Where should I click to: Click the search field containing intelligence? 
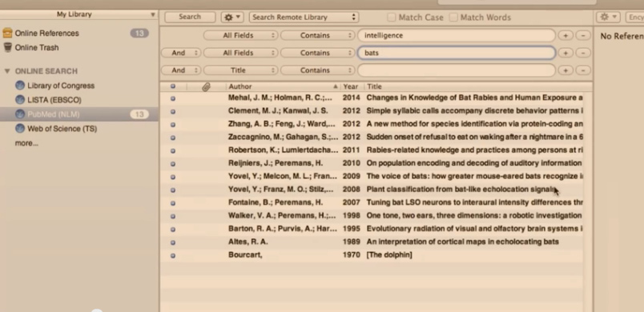coord(457,35)
